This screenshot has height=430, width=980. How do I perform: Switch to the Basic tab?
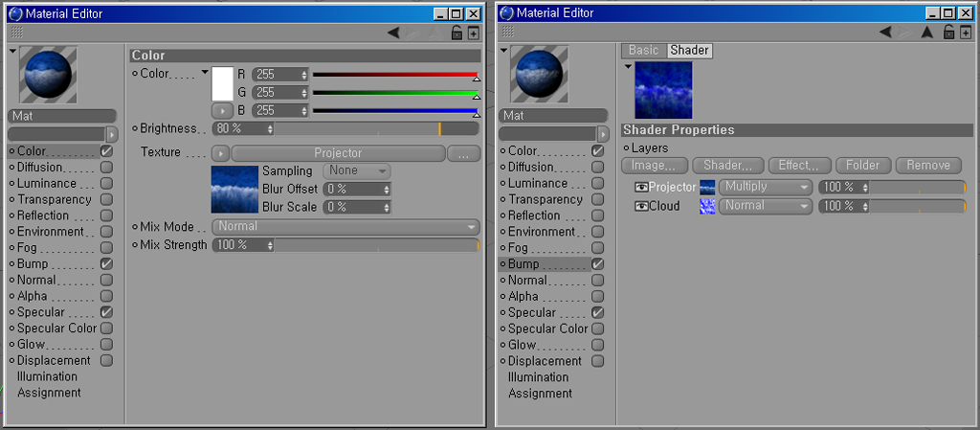644,50
